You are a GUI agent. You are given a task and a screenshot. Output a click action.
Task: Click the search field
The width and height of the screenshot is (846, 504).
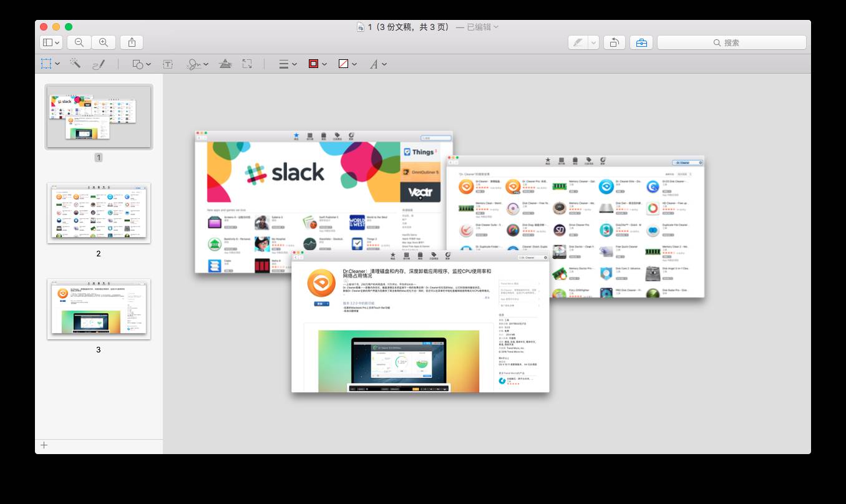point(731,42)
